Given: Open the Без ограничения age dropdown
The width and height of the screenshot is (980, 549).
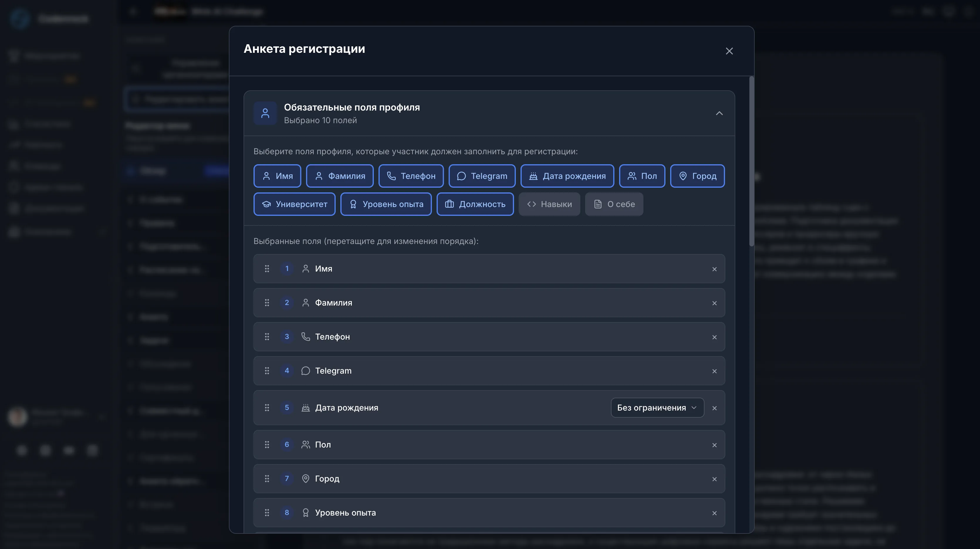Looking at the screenshot, I should pos(657,408).
